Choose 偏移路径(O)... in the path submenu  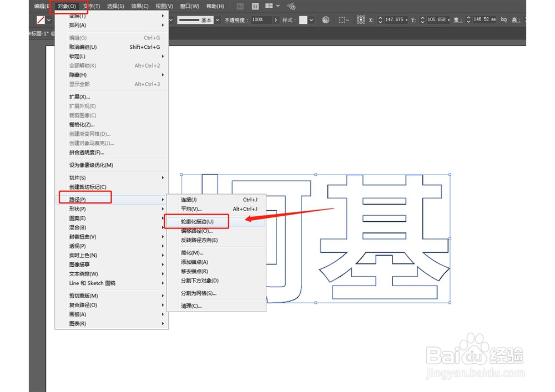coord(216,231)
